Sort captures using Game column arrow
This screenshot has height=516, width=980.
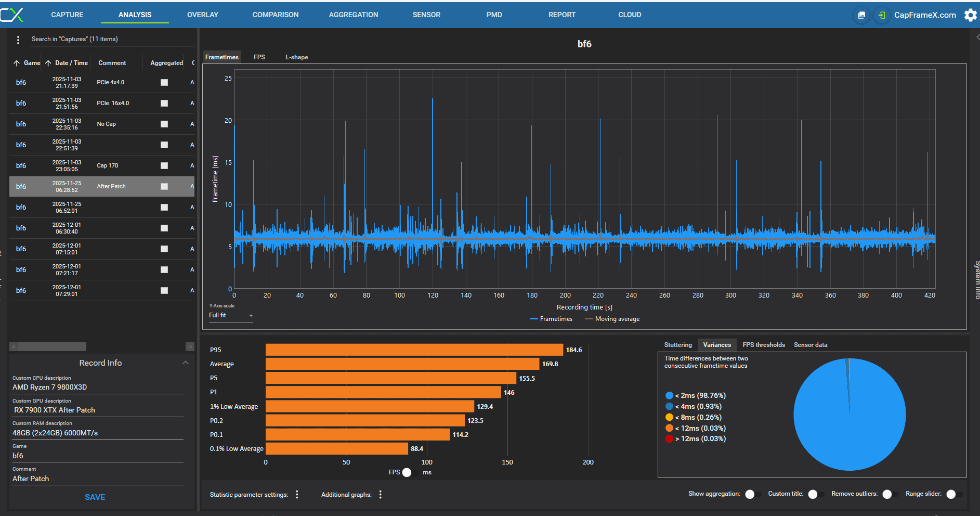[x=17, y=63]
